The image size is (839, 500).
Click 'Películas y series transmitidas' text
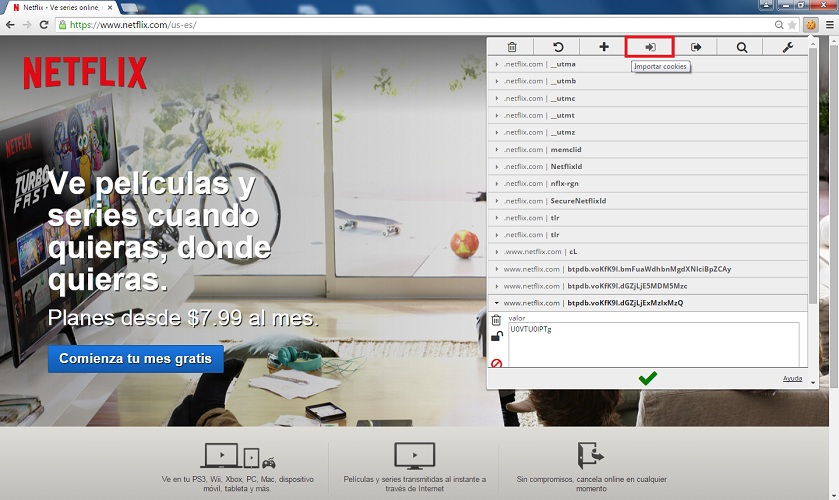point(415,484)
